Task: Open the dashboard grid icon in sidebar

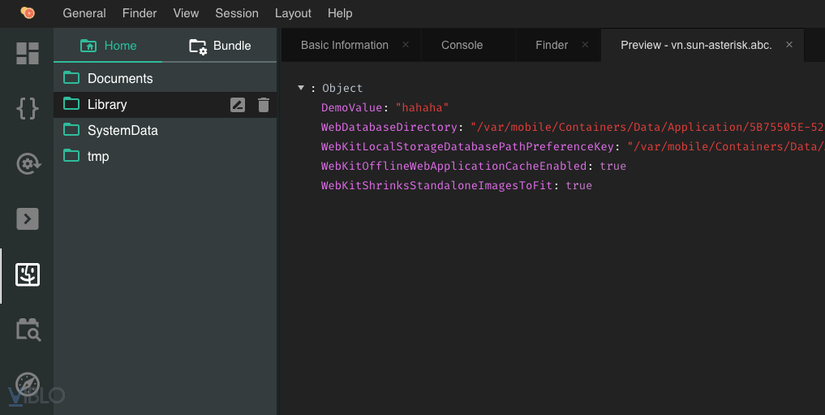Action: (27, 53)
